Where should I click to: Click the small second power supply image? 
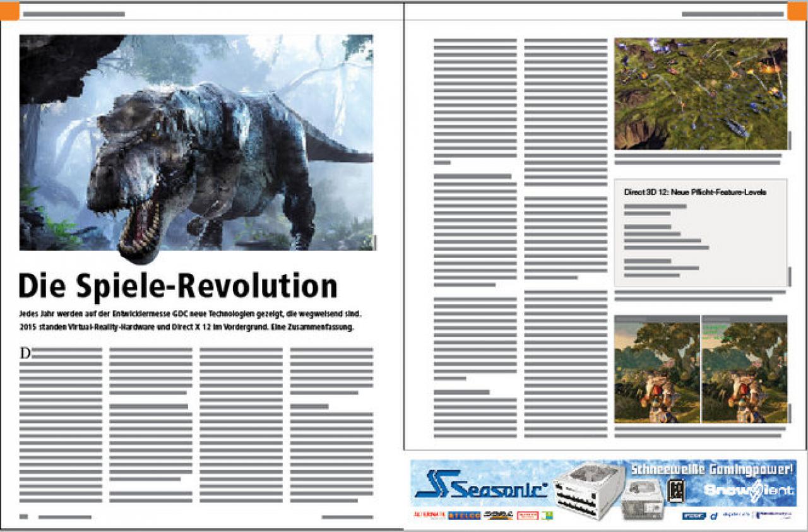pos(643,498)
